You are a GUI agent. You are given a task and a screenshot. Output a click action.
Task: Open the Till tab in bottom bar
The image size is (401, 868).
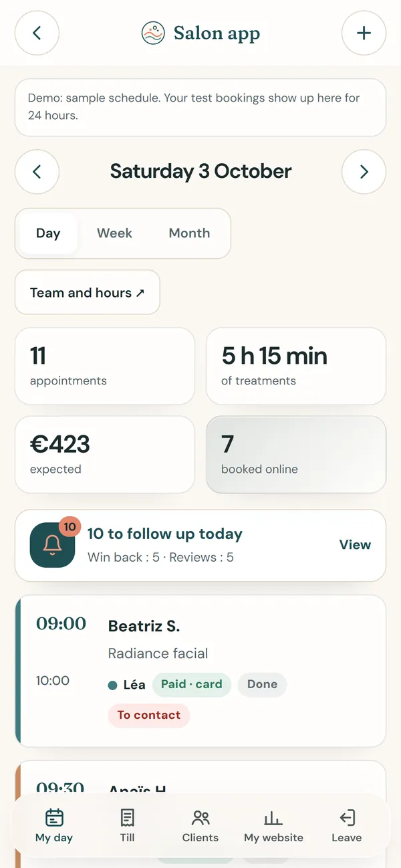127,825
